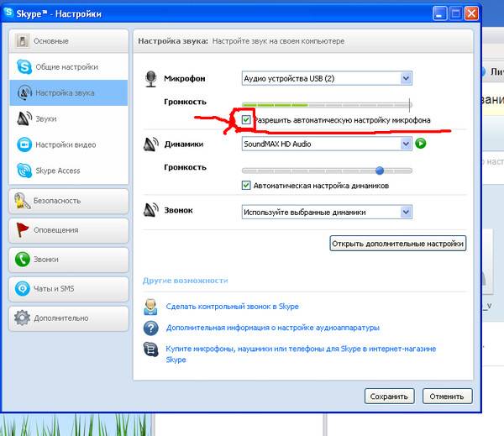Open the Динамики SoundMAX HD Audio dropdown
The height and width of the screenshot is (436, 504).
[327, 144]
